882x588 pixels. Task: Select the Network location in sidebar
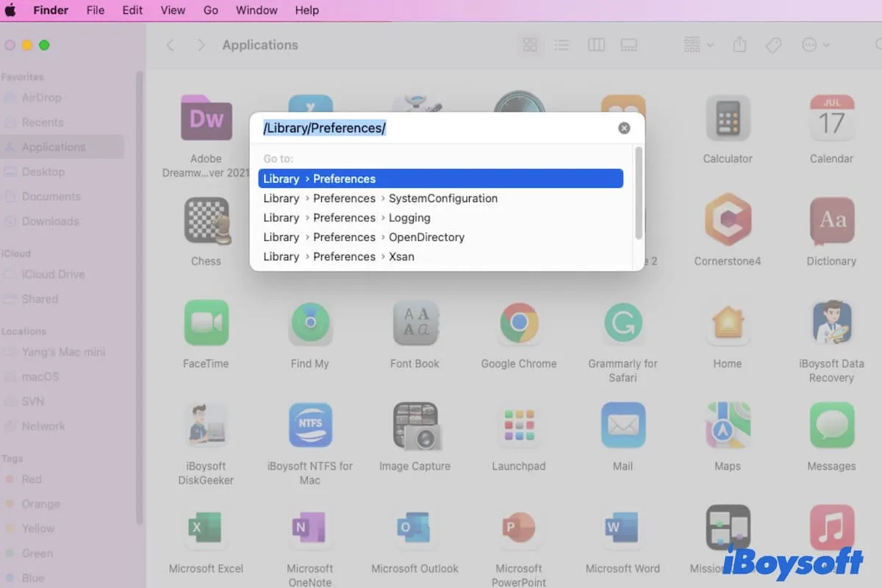click(62, 426)
